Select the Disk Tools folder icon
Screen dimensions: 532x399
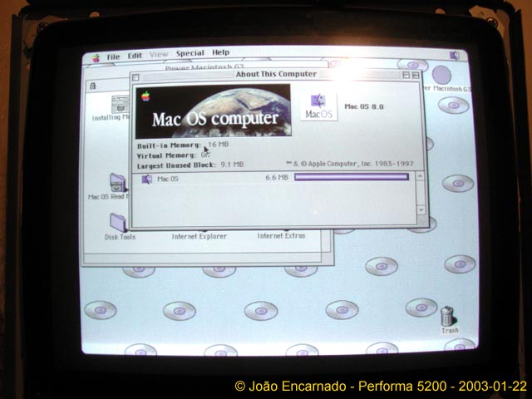(x=119, y=223)
